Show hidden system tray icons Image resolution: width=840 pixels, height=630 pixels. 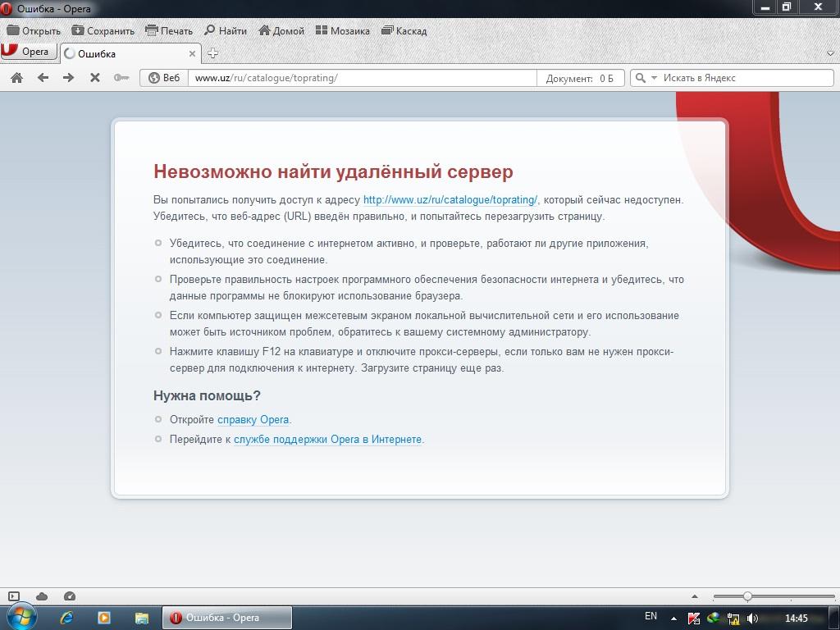pyautogui.click(x=674, y=619)
